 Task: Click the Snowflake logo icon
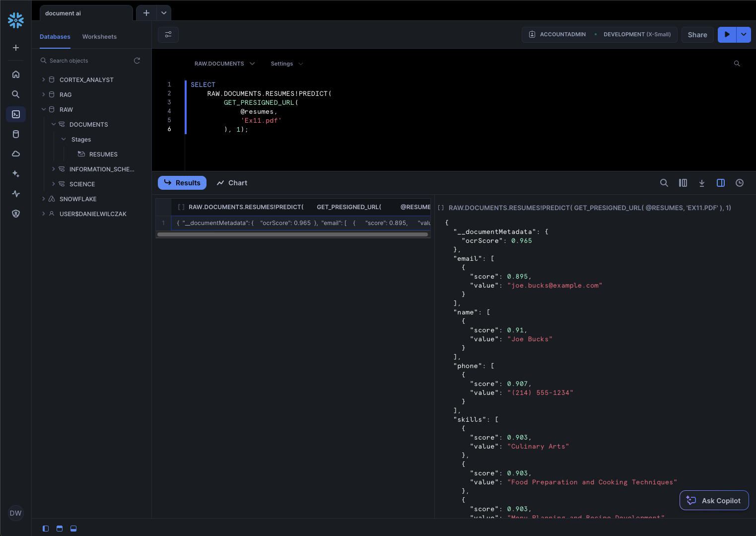pyautogui.click(x=16, y=20)
